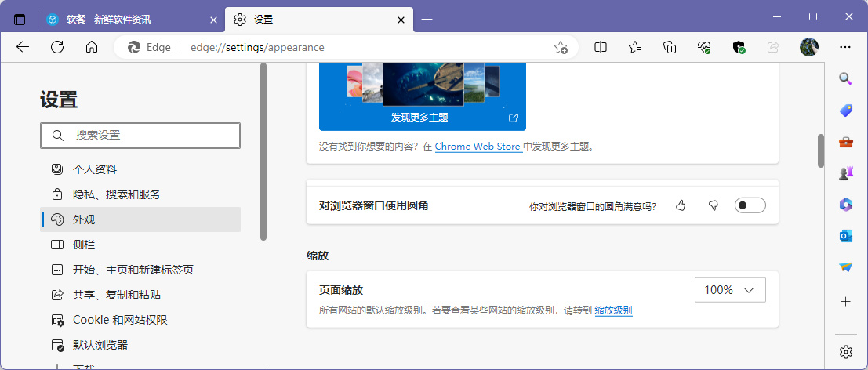This screenshot has width=868, height=370.
Task: Click the Split screen icon in toolbar
Action: (x=601, y=47)
